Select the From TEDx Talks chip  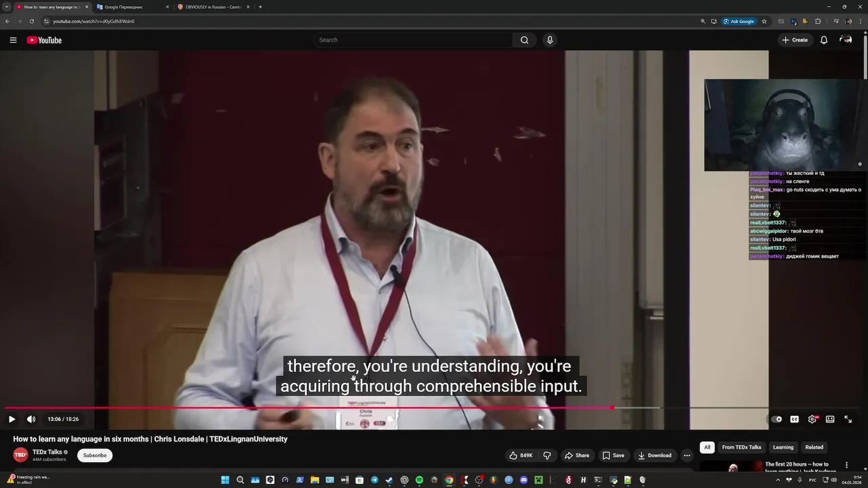(742, 447)
